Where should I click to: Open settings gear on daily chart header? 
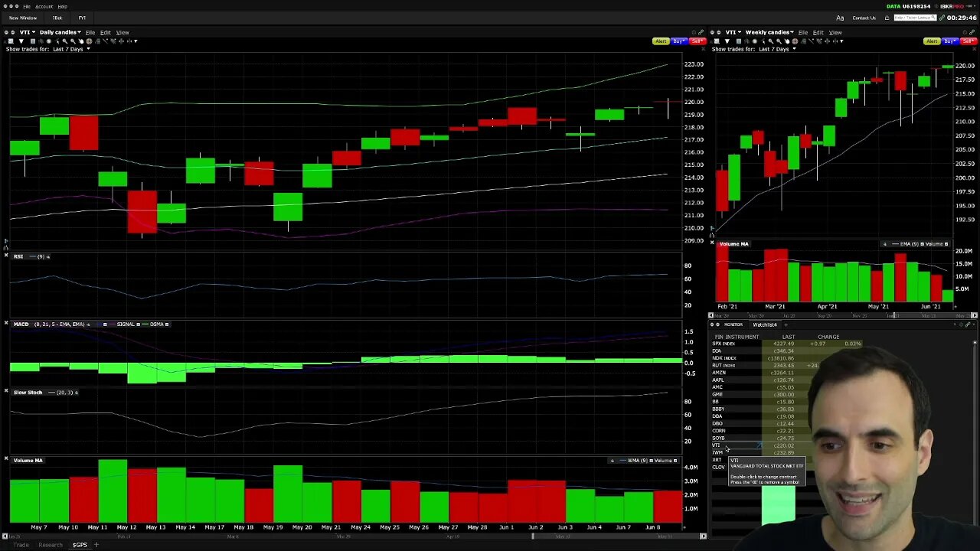[694, 32]
